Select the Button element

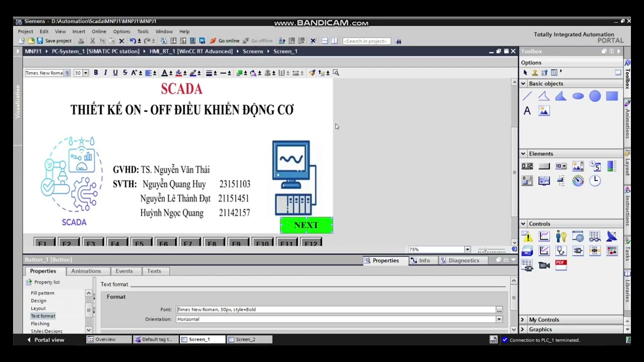(544, 166)
